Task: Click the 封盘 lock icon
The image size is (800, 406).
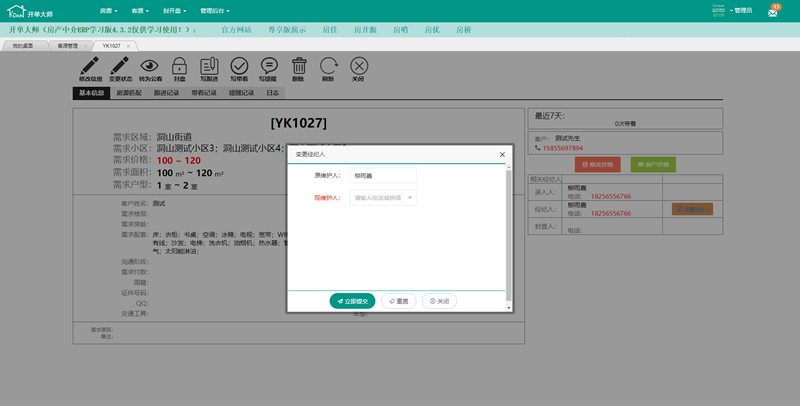Action: pyautogui.click(x=180, y=66)
